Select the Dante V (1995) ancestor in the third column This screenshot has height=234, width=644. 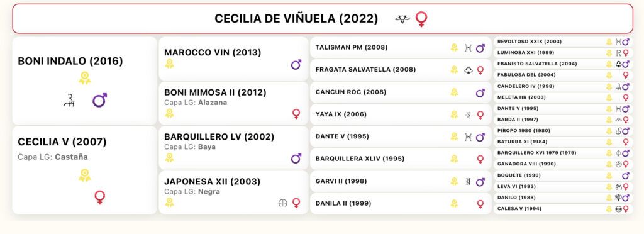point(401,136)
